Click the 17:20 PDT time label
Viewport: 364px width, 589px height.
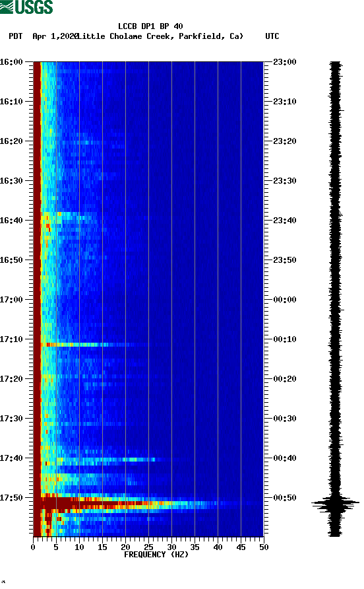[x=11, y=379]
